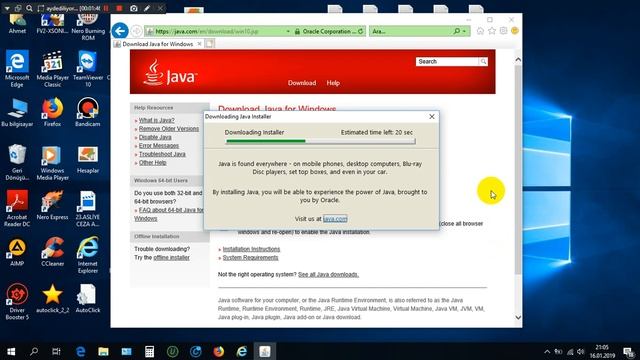Open File Explorer from taskbar
The width and height of the screenshot is (640, 360).
103,351
